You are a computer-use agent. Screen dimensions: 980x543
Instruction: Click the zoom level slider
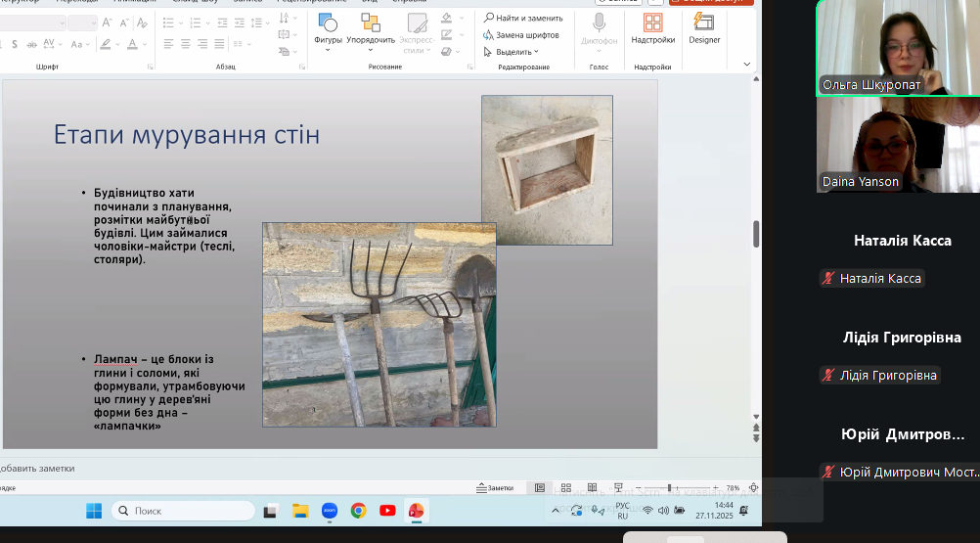[669, 487]
